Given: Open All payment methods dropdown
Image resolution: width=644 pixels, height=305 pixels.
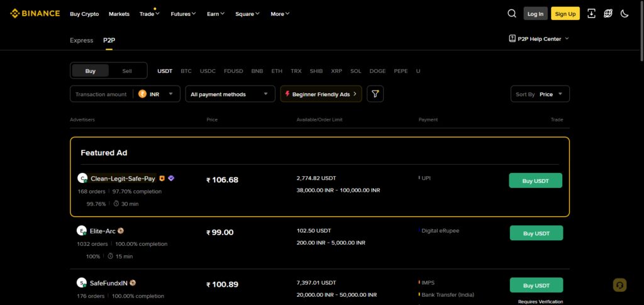Looking at the screenshot, I should tap(230, 94).
